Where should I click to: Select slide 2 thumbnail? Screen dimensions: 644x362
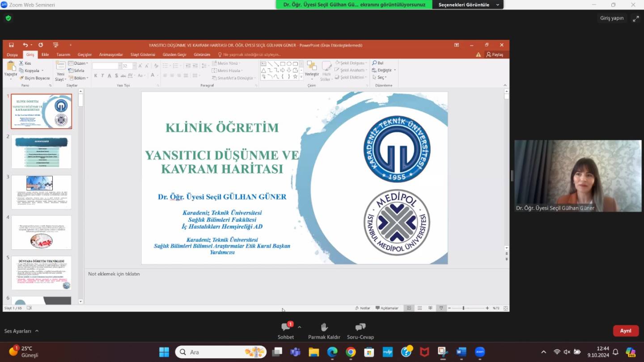pos(41,152)
